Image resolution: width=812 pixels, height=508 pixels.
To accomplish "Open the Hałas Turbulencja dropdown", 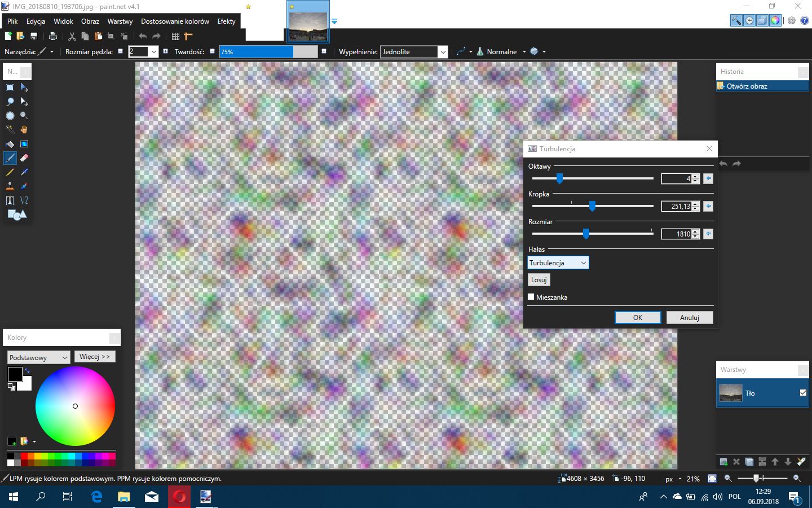I will [558, 262].
